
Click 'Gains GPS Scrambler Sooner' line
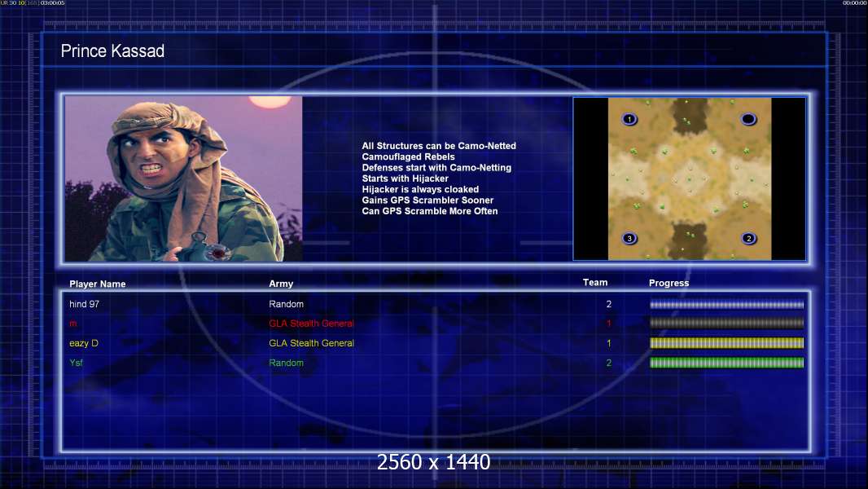[427, 200]
